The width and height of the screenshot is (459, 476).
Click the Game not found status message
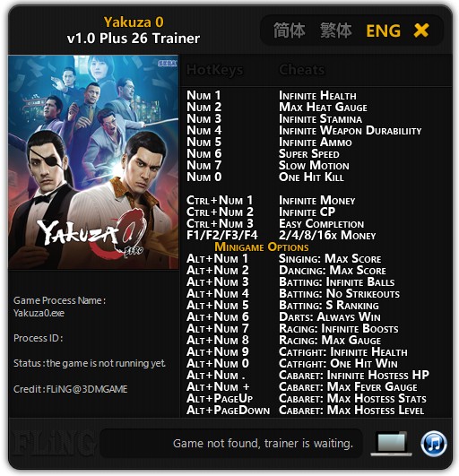click(x=263, y=444)
